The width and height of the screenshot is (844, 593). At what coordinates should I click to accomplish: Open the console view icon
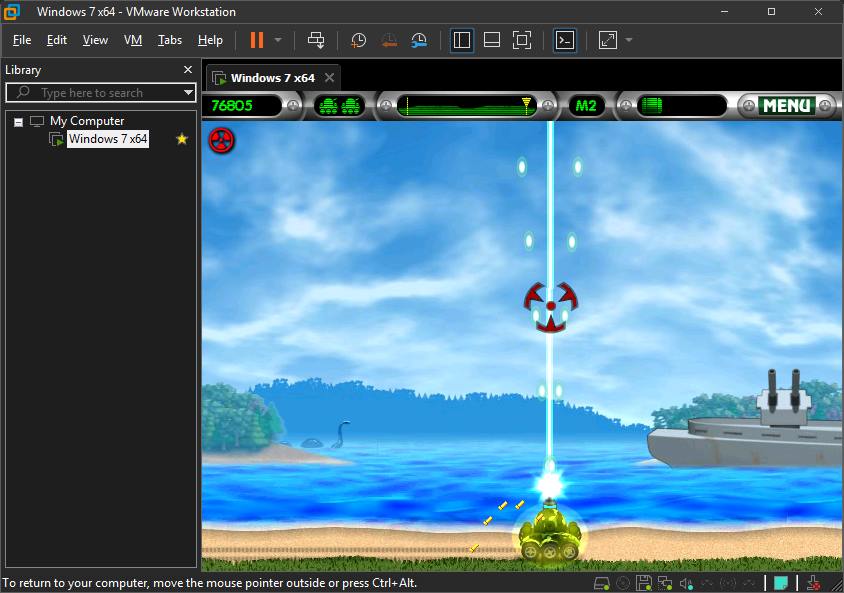[565, 40]
